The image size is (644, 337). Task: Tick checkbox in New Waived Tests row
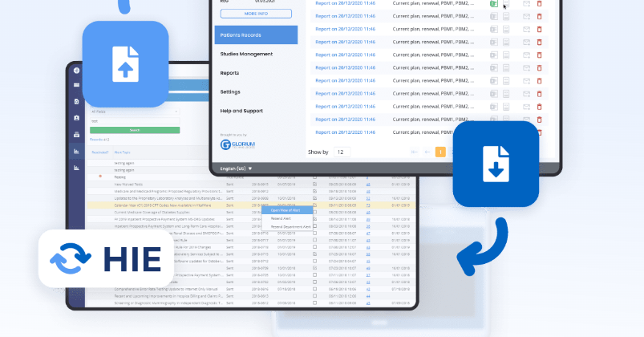point(314,184)
